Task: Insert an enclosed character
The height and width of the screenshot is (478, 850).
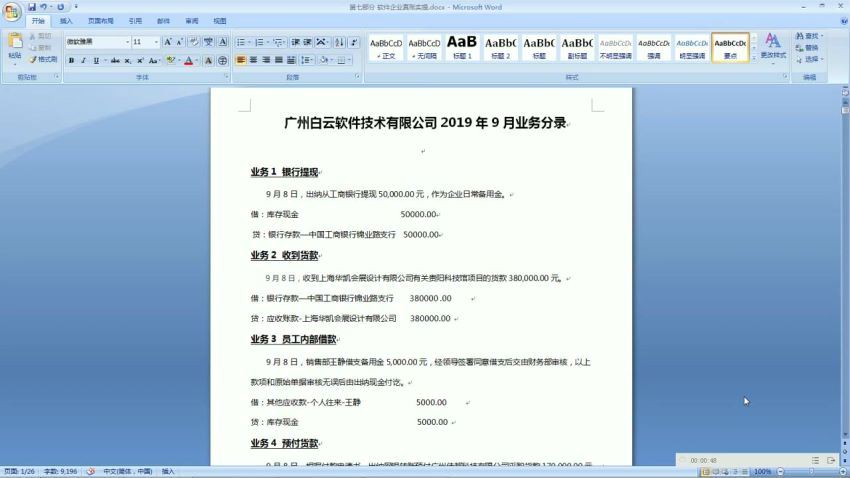Action: pyautogui.click(x=222, y=61)
